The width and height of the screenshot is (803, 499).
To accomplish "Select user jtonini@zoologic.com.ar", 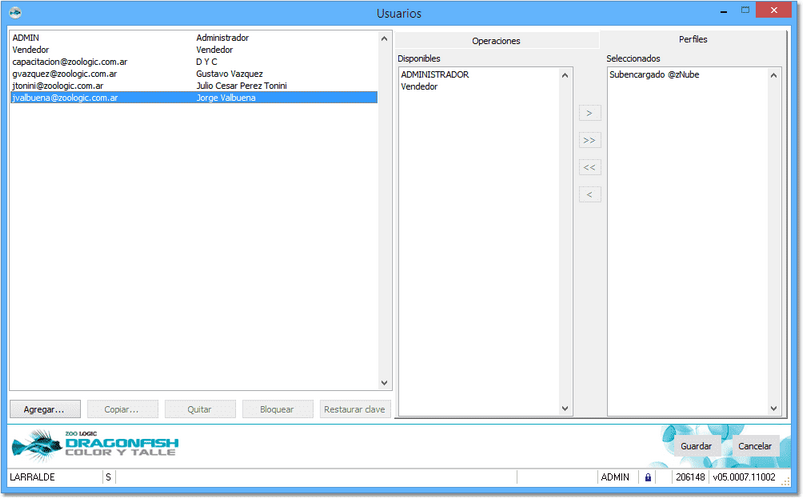I will pyautogui.click(x=194, y=86).
